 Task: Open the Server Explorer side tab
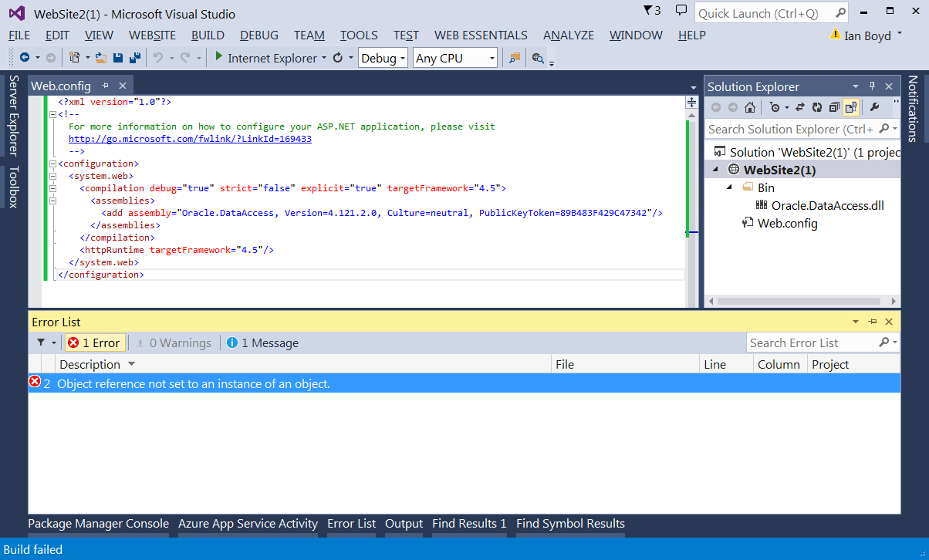13,115
